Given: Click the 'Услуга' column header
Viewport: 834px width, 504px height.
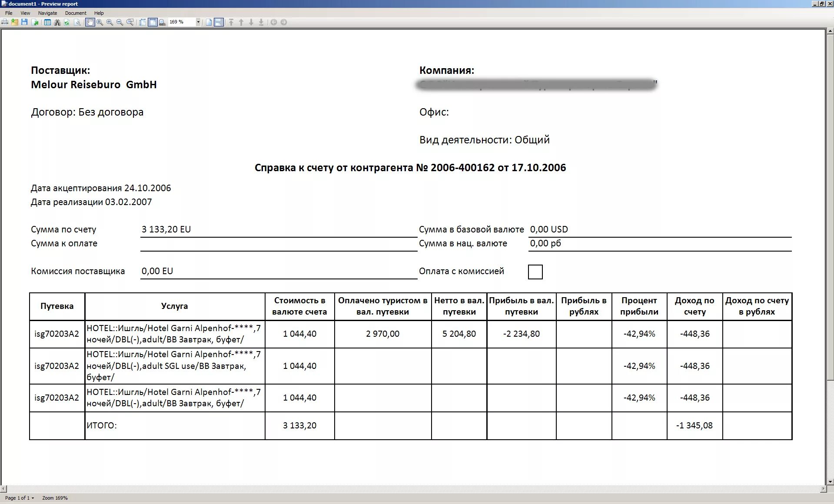Looking at the screenshot, I should 175,306.
